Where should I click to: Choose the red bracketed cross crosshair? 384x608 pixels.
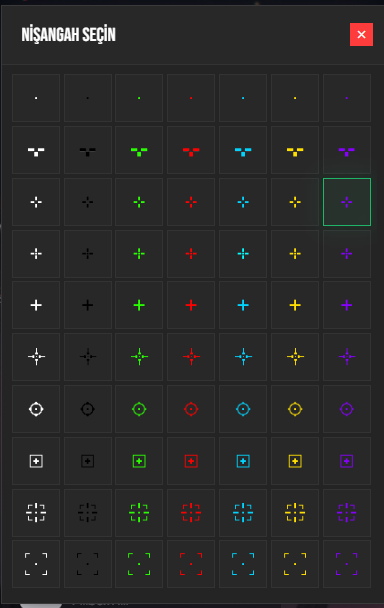tap(191, 513)
